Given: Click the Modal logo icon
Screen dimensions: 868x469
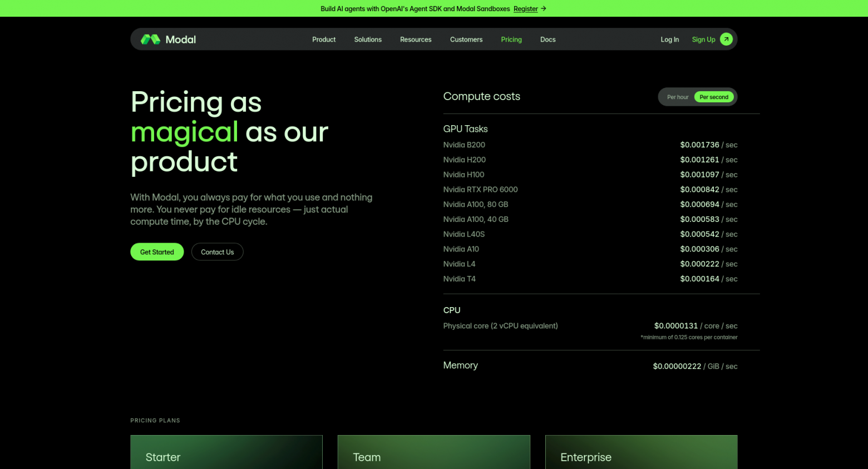Looking at the screenshot, I should tap(150, 40).
